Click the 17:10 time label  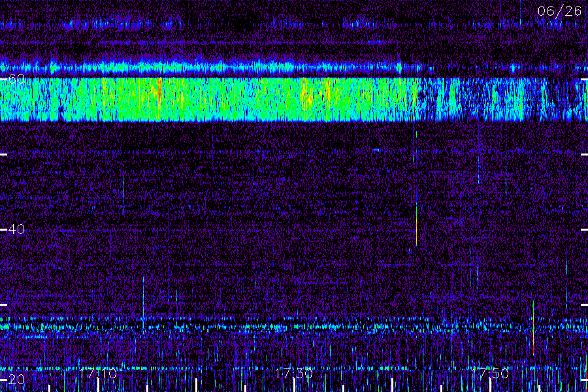point(98,373)
